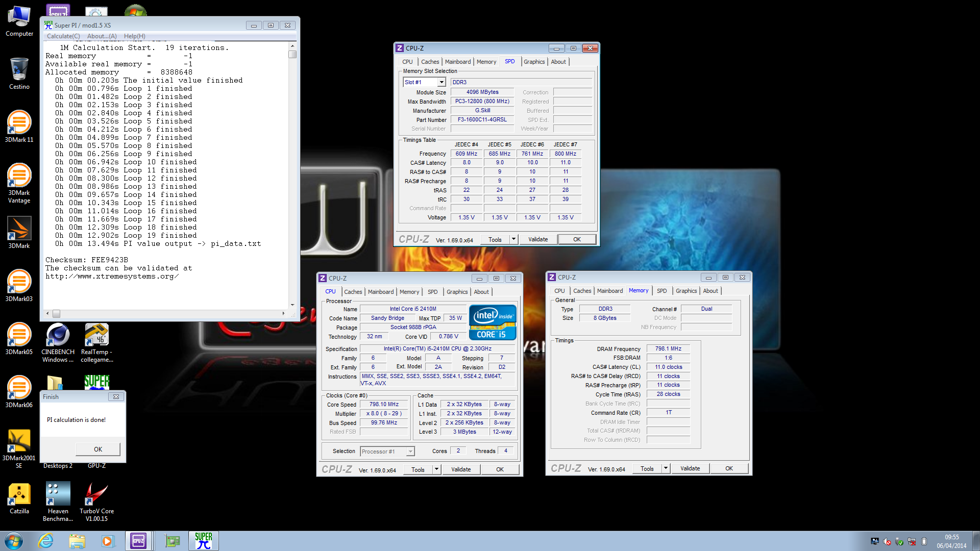Click OK in the Finish dialog
Image resolution: width=980 pixels, height=551 pixels.
98,449
